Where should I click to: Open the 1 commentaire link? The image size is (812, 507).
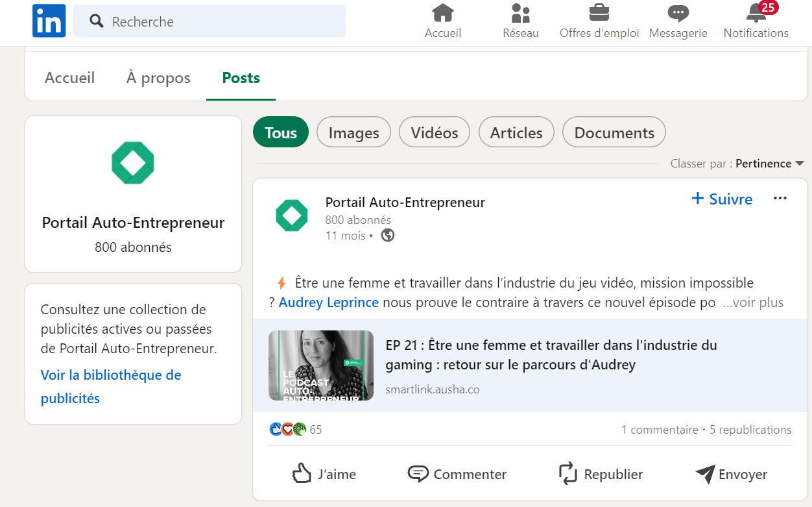[x=660, y=430]
